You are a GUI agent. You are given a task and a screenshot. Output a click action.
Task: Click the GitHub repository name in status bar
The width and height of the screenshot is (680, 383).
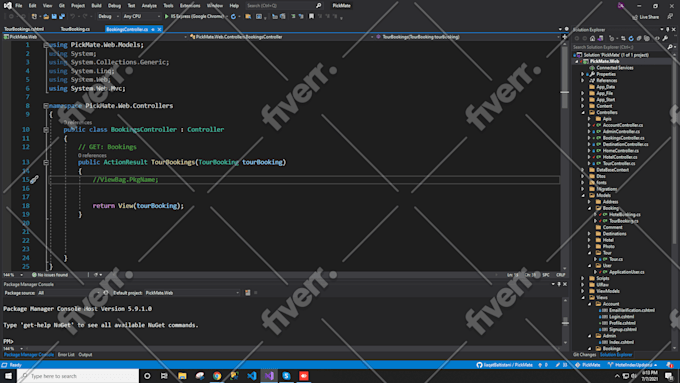pos(504,365)
